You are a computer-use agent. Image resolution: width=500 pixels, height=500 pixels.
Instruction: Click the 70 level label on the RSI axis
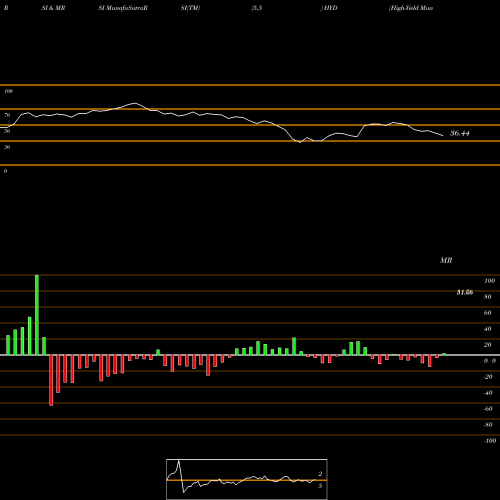tap(7, 115)
